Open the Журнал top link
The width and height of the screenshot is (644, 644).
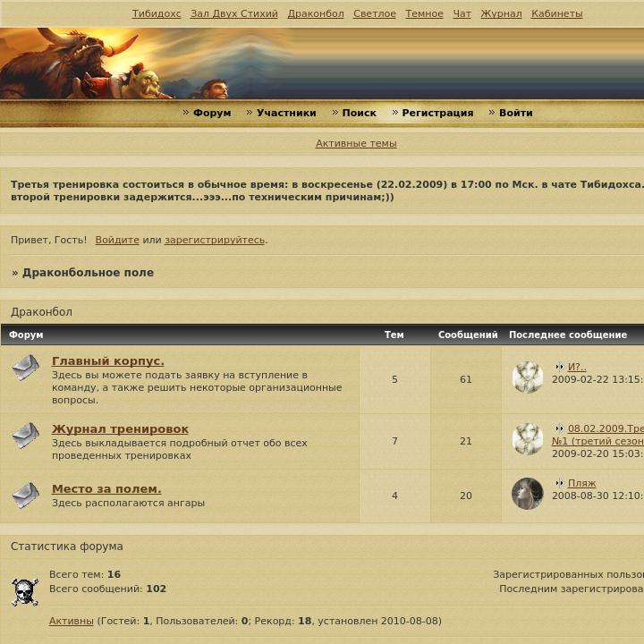501,14
